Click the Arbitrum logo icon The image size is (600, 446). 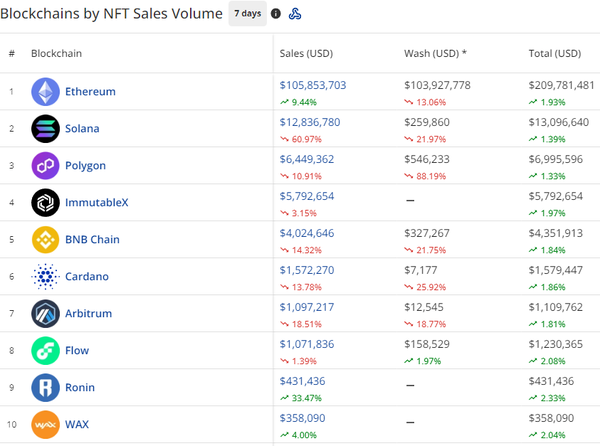click(46, 314)
